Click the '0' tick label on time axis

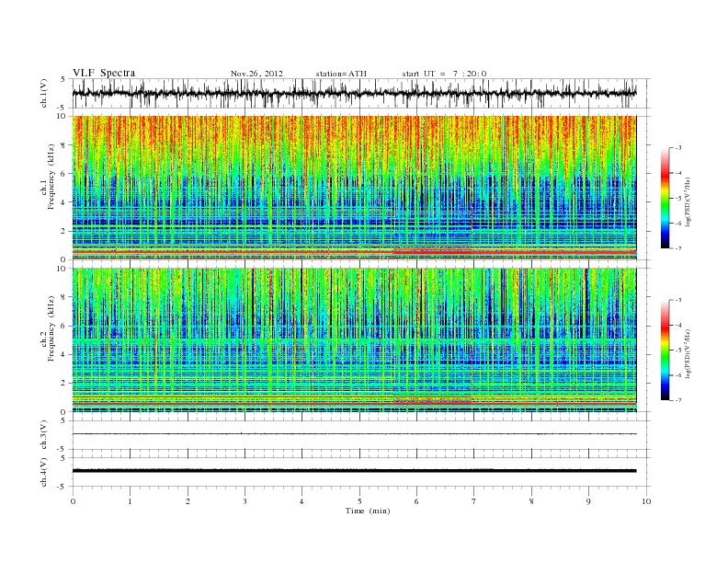point(73,501)
